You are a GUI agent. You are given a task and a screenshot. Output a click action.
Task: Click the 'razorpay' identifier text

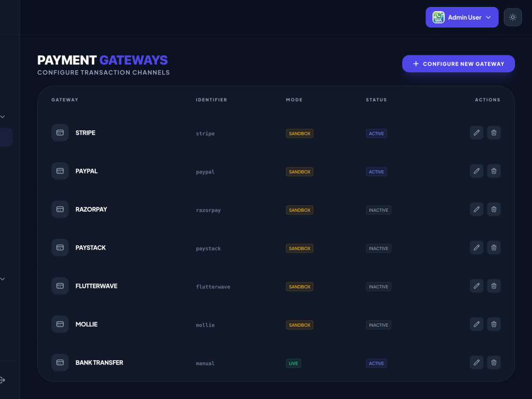pos(209,210)
